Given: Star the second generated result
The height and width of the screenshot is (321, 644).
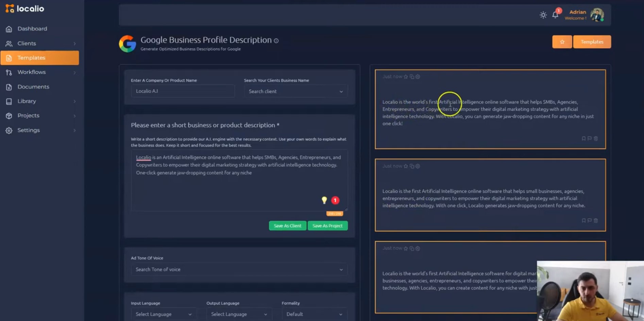Looking at the screenshot, I should [x=406, y=166].
